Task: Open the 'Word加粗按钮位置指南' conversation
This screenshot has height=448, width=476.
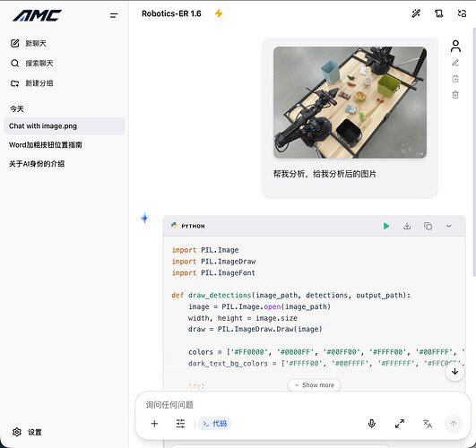Action: 65,145
